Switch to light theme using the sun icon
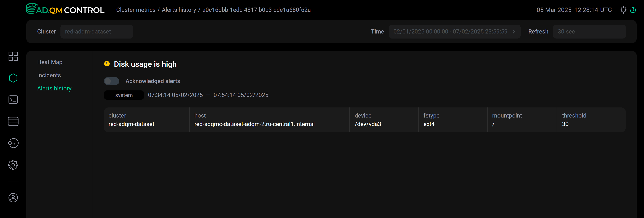Viewport: 644px width, 218px height. click(x=623, y=10)
